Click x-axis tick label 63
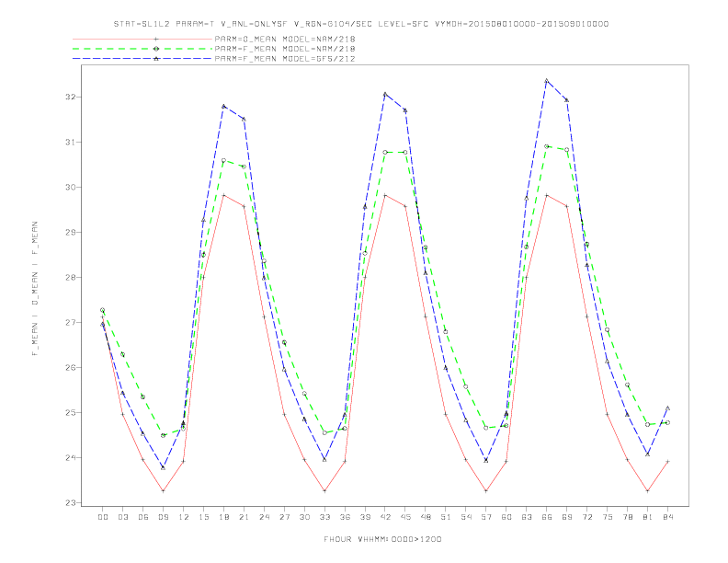Viewport: 728px width, 563px height. (x=527, y=517)
